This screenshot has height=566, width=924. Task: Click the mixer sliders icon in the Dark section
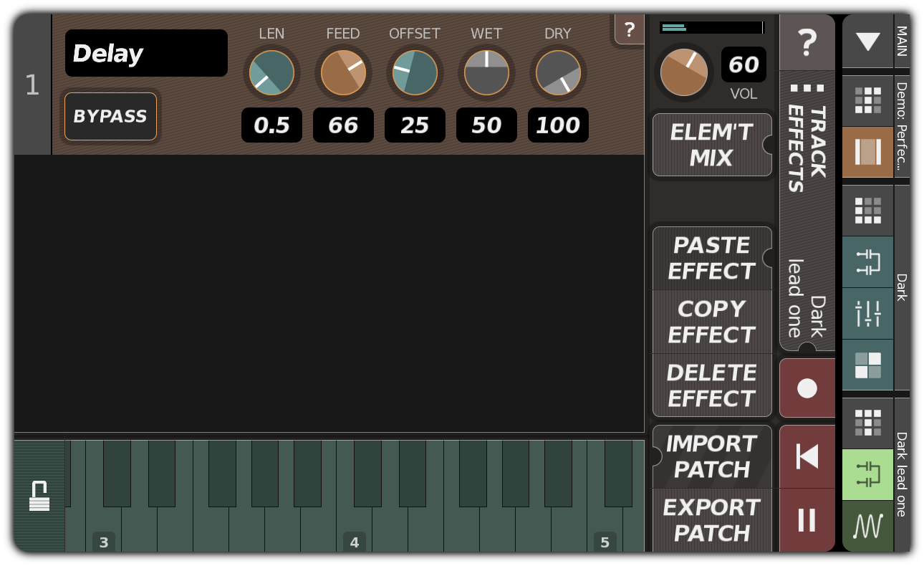[x=867, y=314]
